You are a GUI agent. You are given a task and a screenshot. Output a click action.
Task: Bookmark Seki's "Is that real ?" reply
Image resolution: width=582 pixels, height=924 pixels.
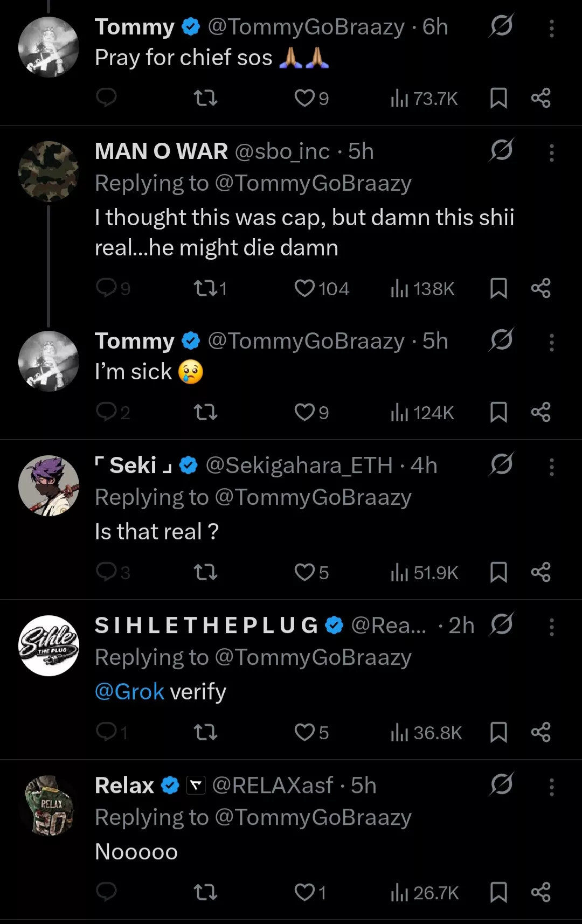498,572
